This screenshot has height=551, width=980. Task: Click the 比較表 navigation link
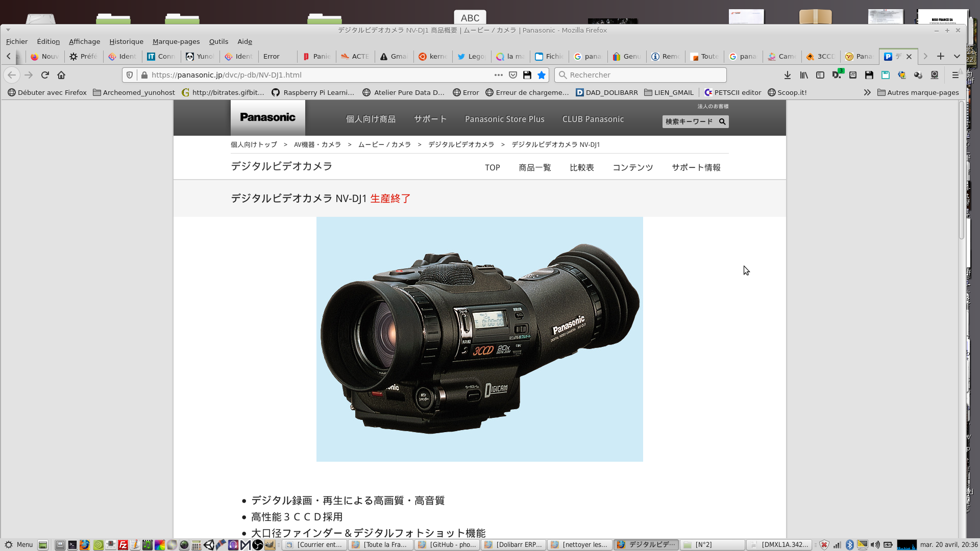[x=581, y=167]
